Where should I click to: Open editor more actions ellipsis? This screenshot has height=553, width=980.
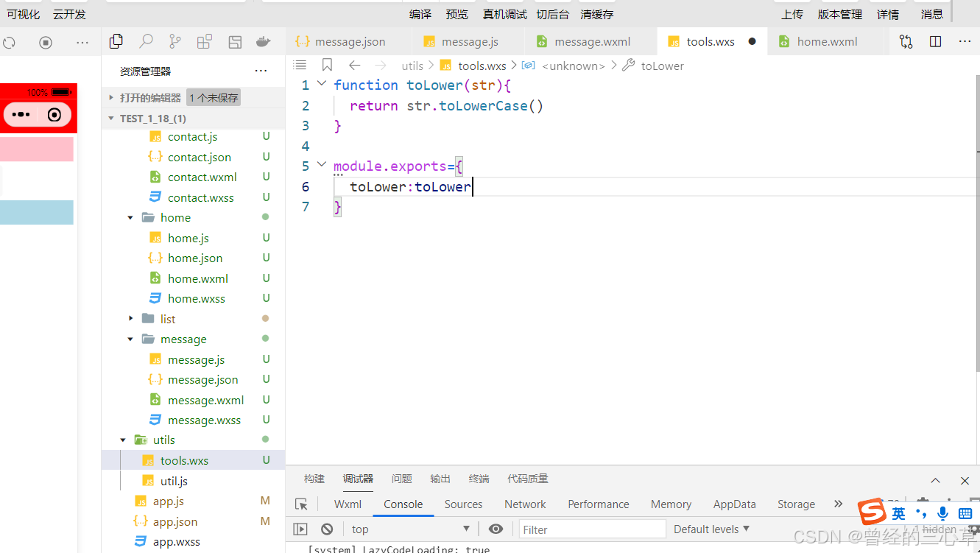click(x=965, y=41)
